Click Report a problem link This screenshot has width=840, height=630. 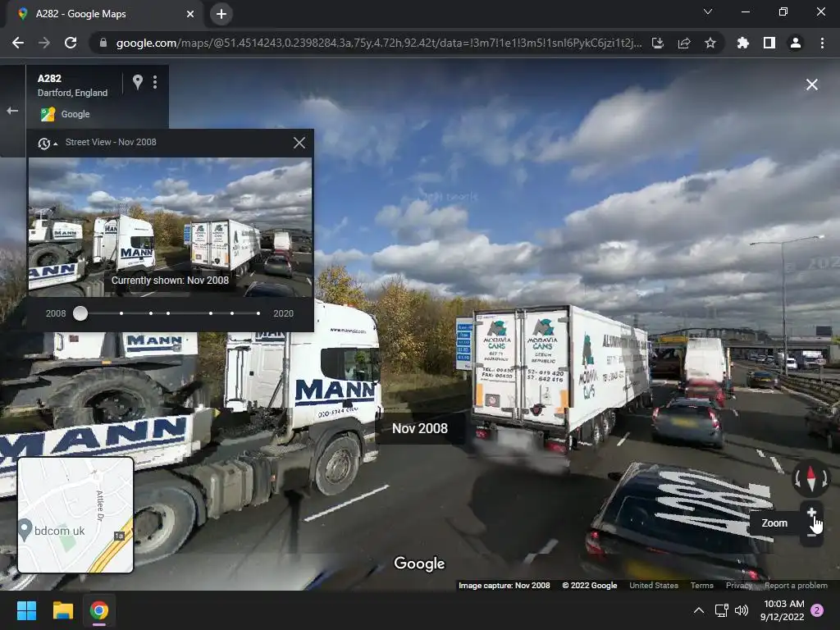pyautogui.click(x=796, y=586)
